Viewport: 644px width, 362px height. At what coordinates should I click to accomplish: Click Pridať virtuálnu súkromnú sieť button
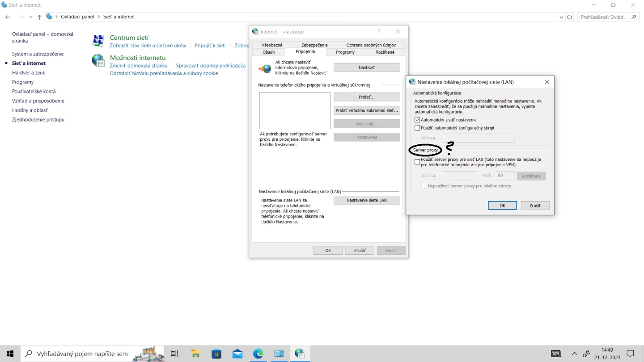(367, 110)
